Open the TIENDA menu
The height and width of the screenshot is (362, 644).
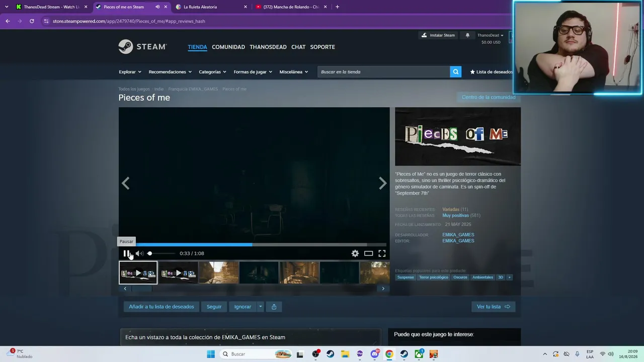(197, 47)
